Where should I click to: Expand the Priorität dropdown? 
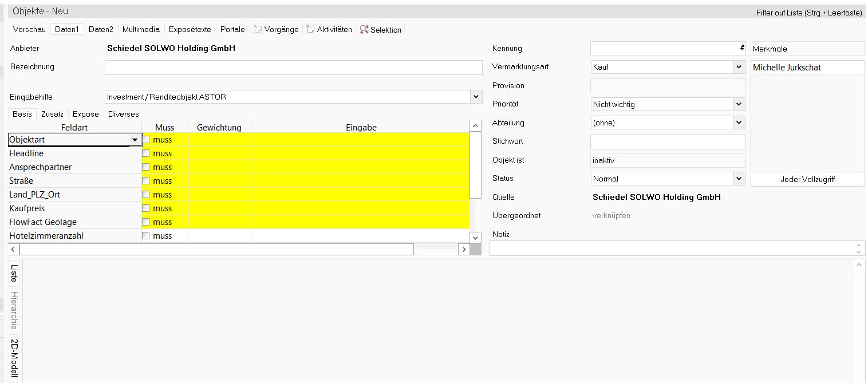point(739,104)
